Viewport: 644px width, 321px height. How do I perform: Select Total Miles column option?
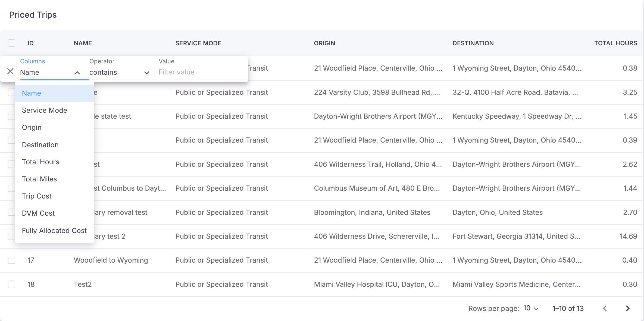tap(39, 179)
